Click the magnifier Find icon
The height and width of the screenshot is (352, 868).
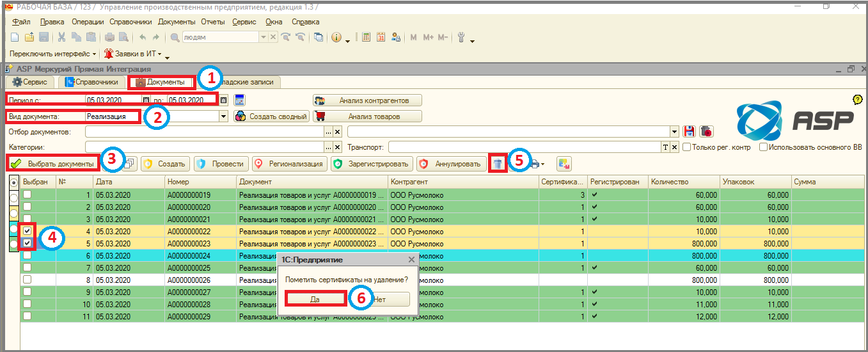click(x=174, y=37)
